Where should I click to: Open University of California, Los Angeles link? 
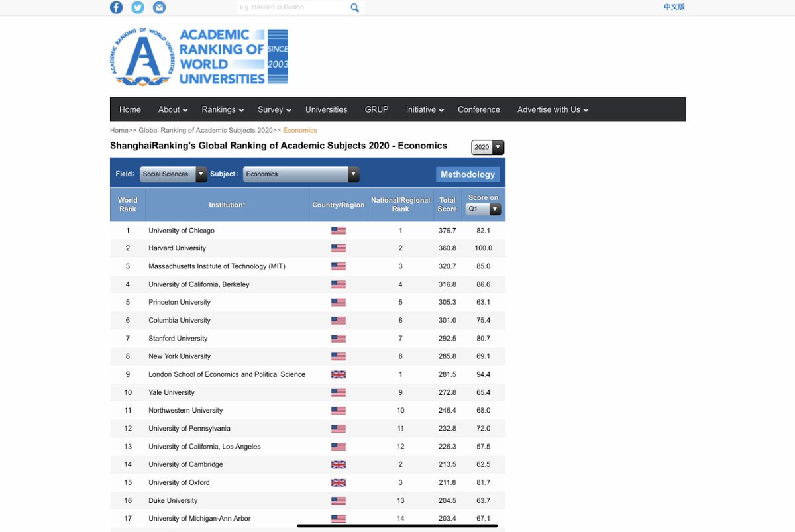(205, 447)
